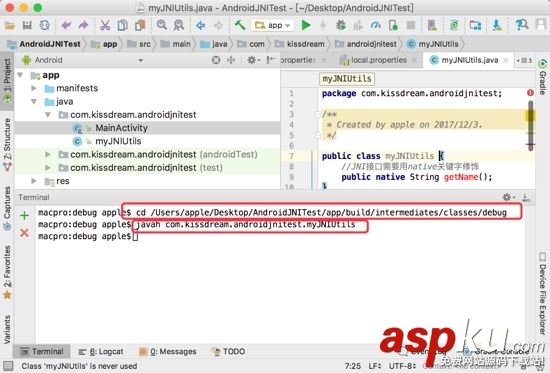
Task: Stop the running process with the stop square
Action: tap(410, 25)
